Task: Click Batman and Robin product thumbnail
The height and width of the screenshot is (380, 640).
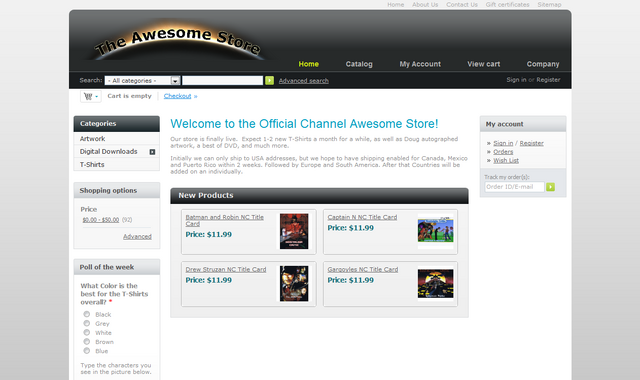Action: click(x=294, y=231)
